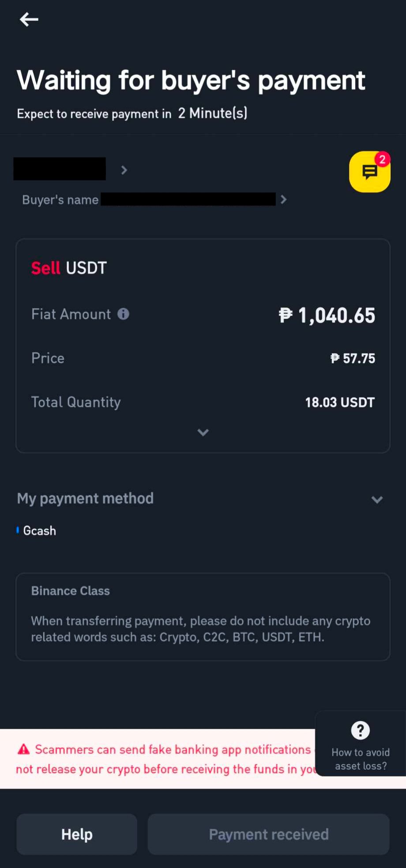Open the yellow chat messages icon
Viewport: 406px width, 868px height.
[370, 172]
